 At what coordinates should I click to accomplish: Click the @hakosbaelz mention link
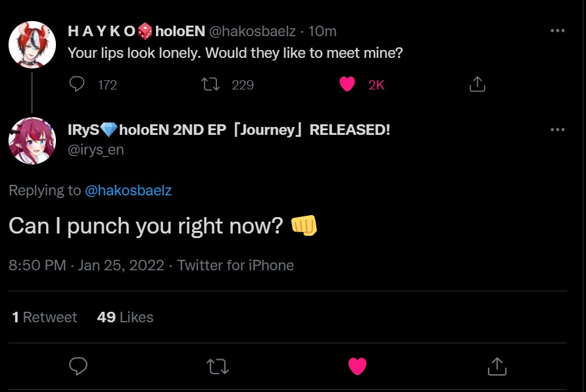pyautogui.click(x=128, y=191)
